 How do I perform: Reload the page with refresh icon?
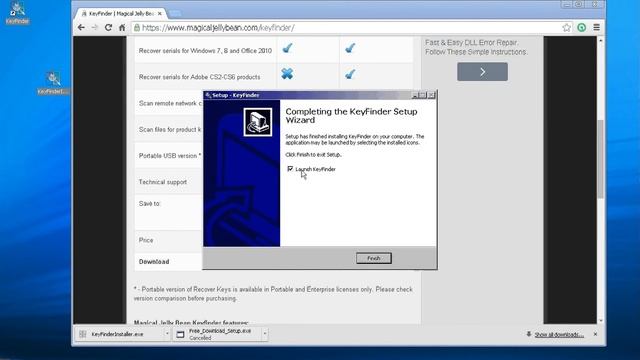(108, 27)
